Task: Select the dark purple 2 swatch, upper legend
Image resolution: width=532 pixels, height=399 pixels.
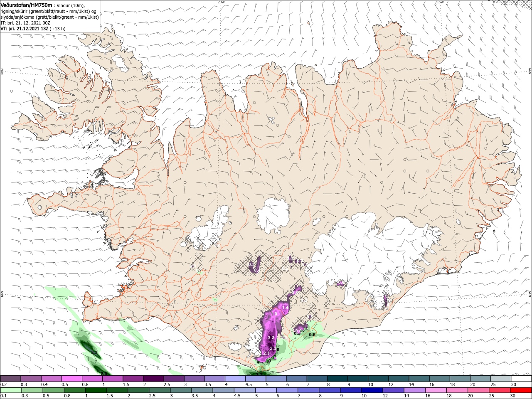Action: (x=153, y=378)
